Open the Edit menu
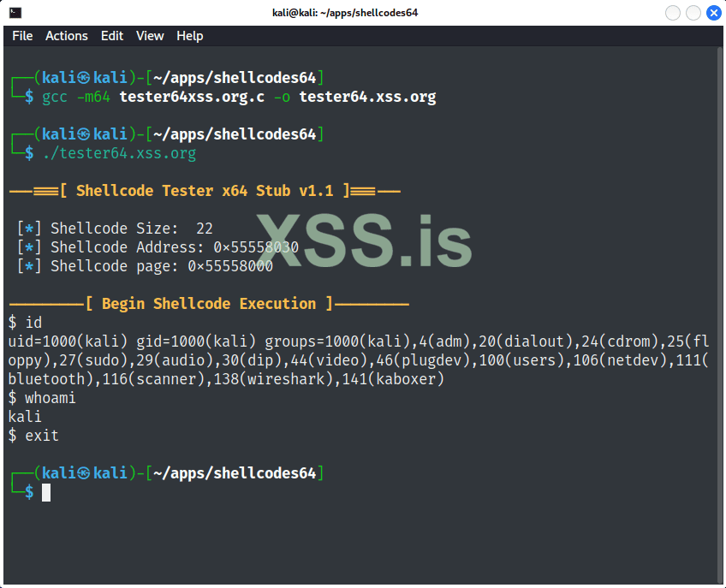Viewport: 726px width, 588px height. pos(111,35)
